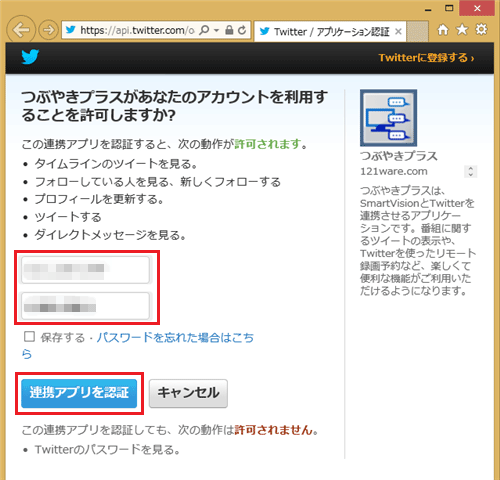Viewport: 500px width, 480px height.
Task: Click the browser home icon
Action: pos(443,30)
